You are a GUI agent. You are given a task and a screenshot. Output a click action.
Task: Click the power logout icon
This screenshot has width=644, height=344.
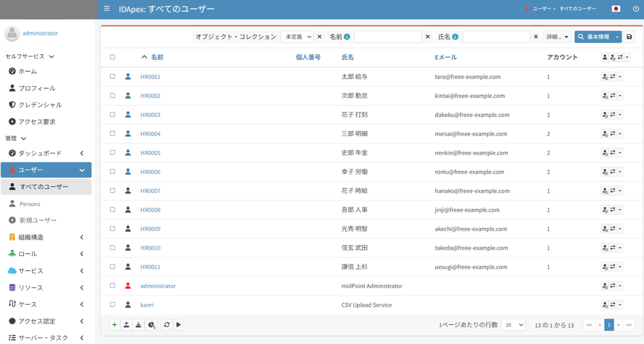[635, 9]
